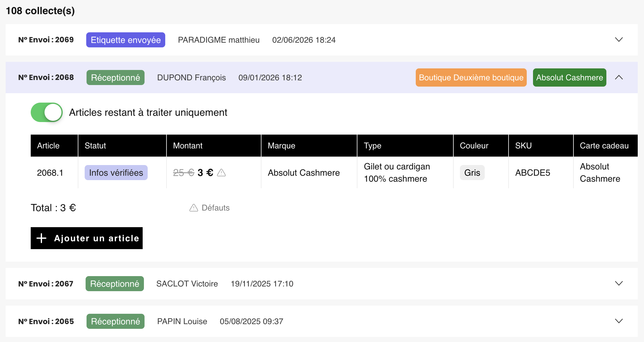Click customer name 'SACLOT Victoire'
Screen dimensions: 644x342
pyautogui.click(x=187, y=284)
